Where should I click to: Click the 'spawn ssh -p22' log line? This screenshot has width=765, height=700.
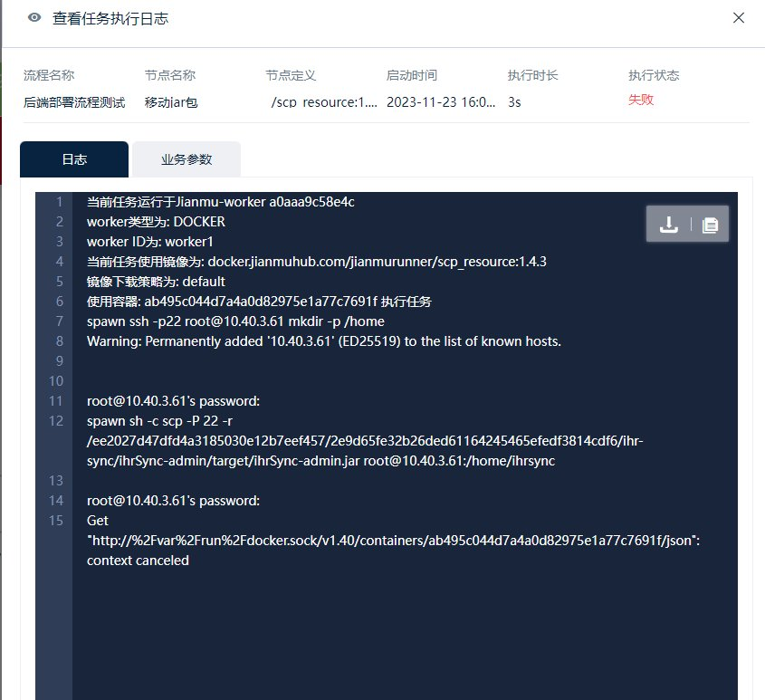point(235,321)
